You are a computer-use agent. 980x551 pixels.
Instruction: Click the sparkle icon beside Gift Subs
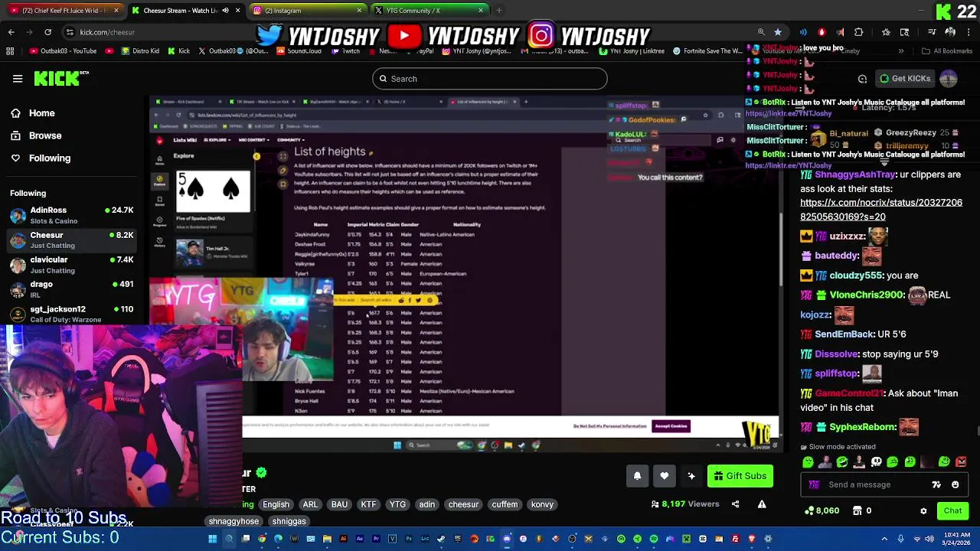(691, 476)
